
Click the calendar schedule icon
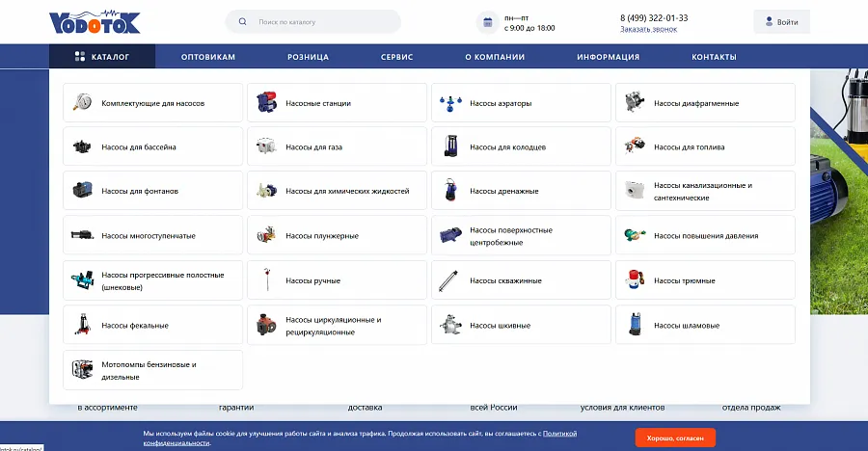pos(488,23)
